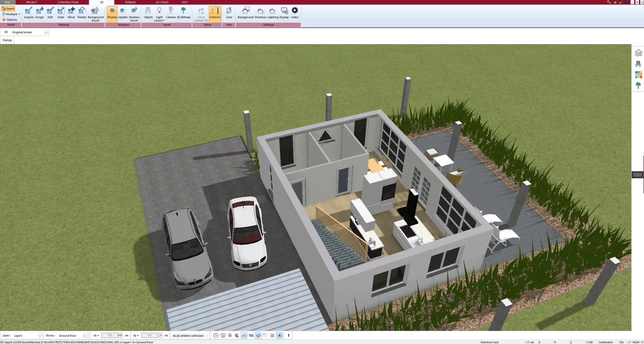The image size is (644, 344).
Task: Open the Original terrain dropdown
Action: pyautogui.click(x=46, y=32)
